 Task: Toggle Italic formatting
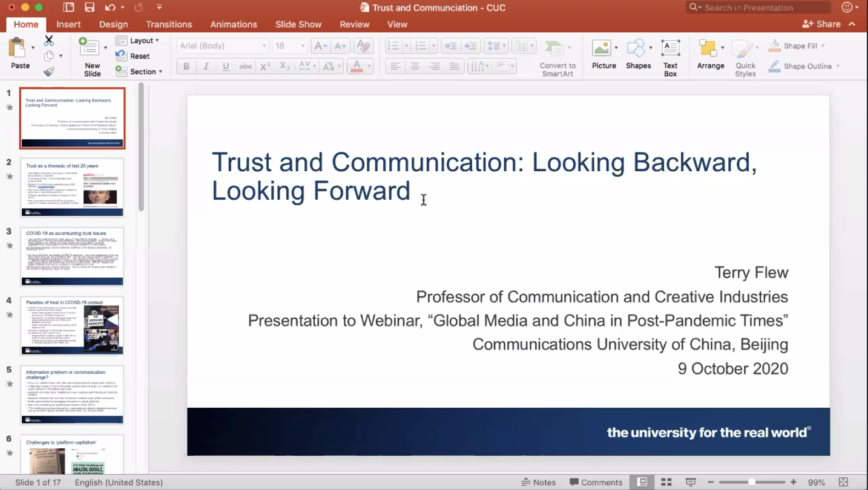(206, 67)
